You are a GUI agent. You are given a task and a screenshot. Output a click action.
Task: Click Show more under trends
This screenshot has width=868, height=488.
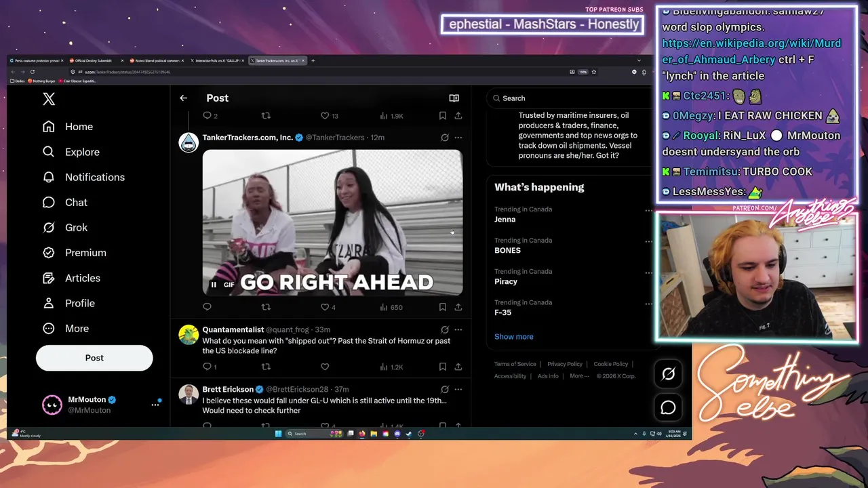click(x=513, y=337)
